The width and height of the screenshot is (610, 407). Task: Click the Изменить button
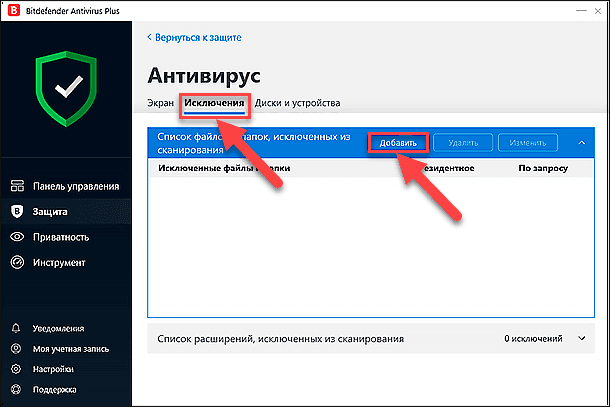pyautogui.click(x=528, y=143)
